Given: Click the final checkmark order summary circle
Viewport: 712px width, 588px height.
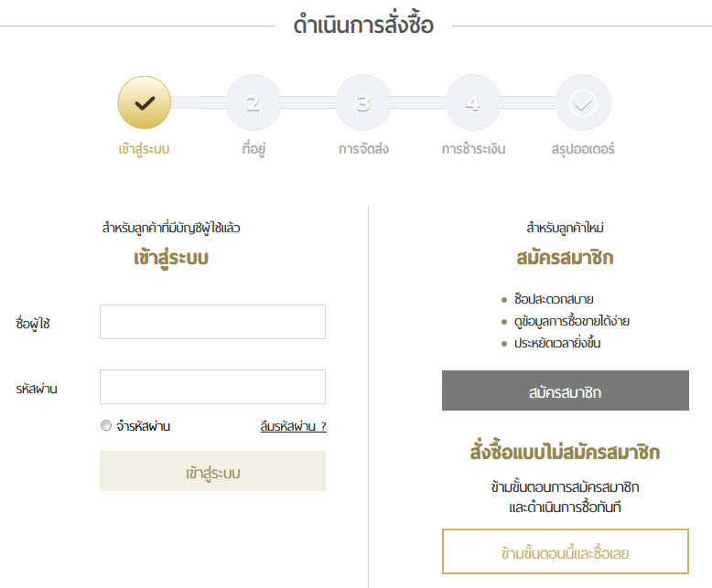Looking at the screenshot, I should coord(583,102).
